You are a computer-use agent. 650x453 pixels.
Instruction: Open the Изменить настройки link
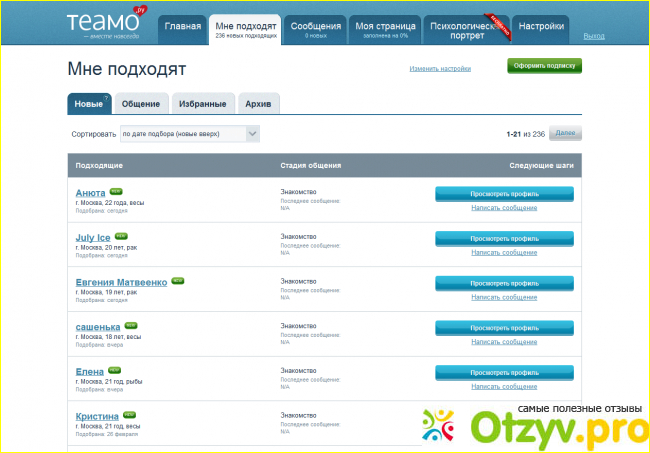[x=440, y=68]
